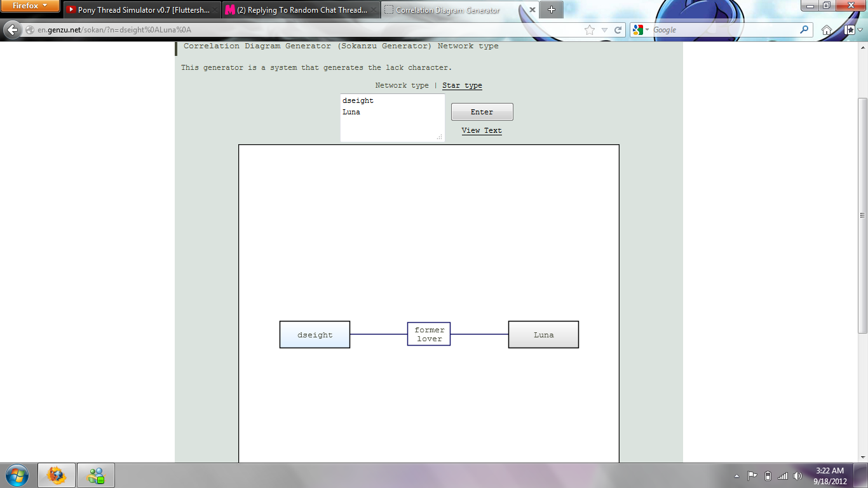Show hidden tray icons arrow

click(x=736, y=476)
